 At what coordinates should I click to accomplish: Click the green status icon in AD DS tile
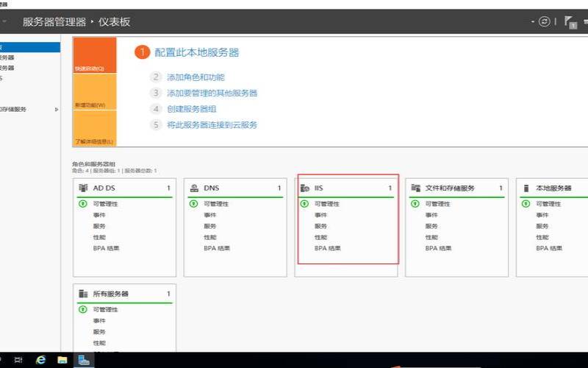(82, 204)
